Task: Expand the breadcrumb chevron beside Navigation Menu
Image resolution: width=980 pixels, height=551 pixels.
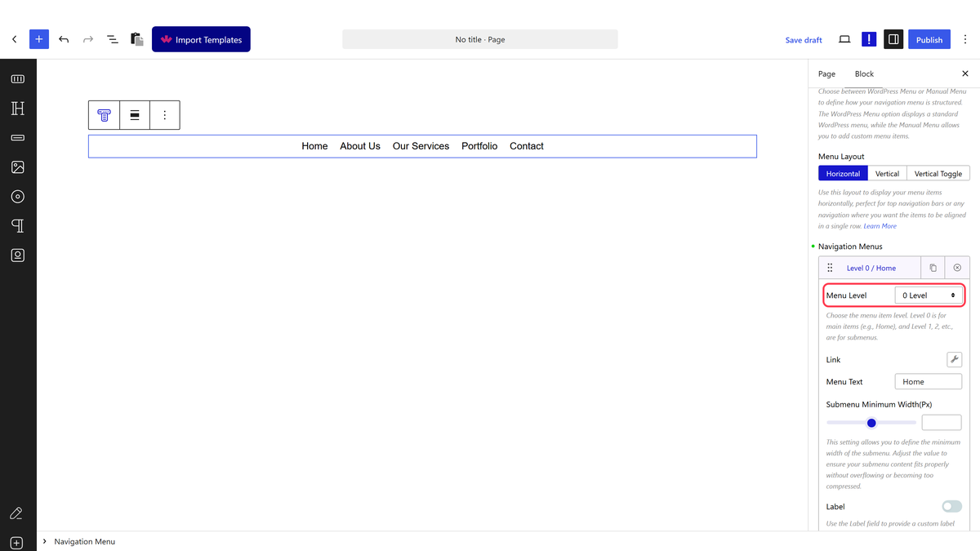Action: pos(44,541)
